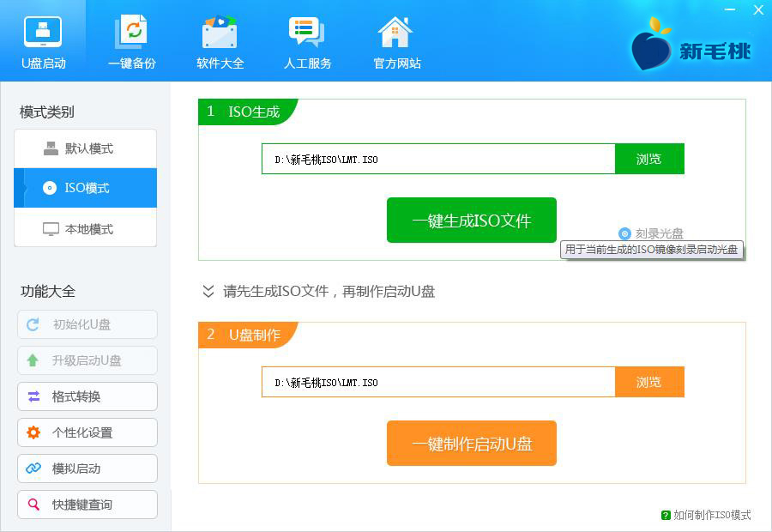772x532 pixels.
Task: Click the 用于当前生成的ISO镜像刻录启动光盘 tooltip
Action: (x=651, y=249)
